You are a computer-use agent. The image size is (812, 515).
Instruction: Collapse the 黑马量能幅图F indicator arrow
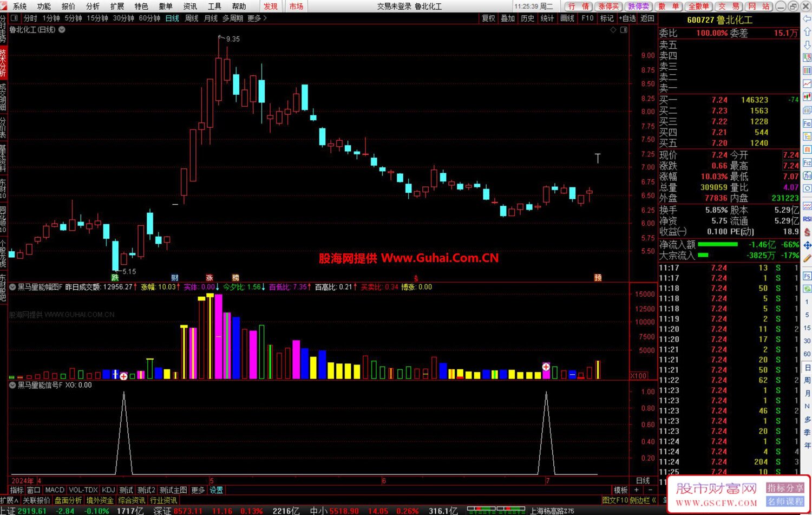click(12, 287)
